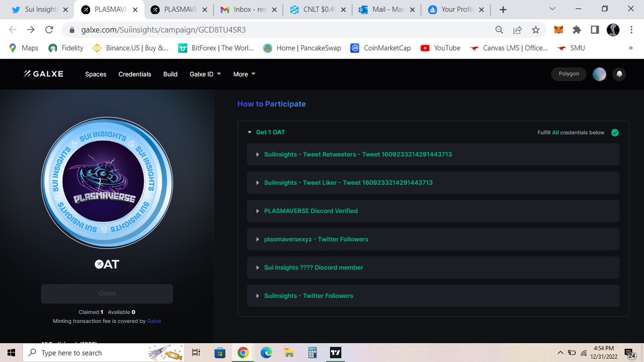Bookmark this page with the star icon
Screen dimensions: 644x362
[535, 30]
